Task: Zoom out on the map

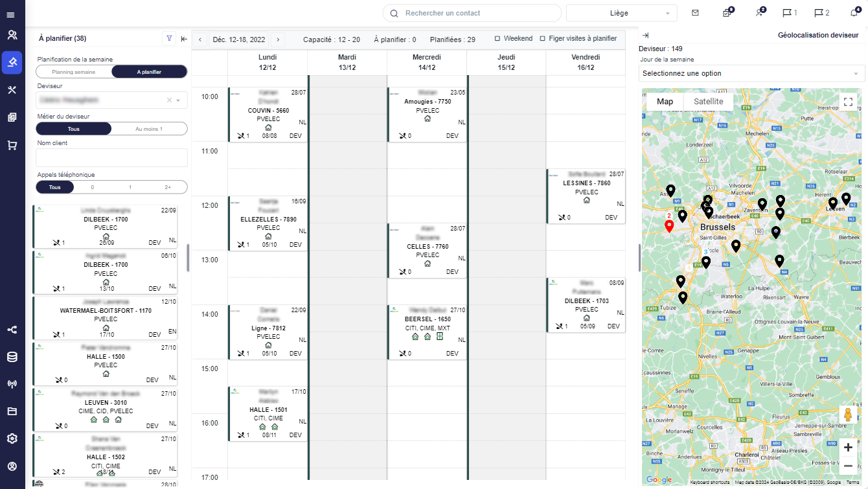Action: pos(848,466)
